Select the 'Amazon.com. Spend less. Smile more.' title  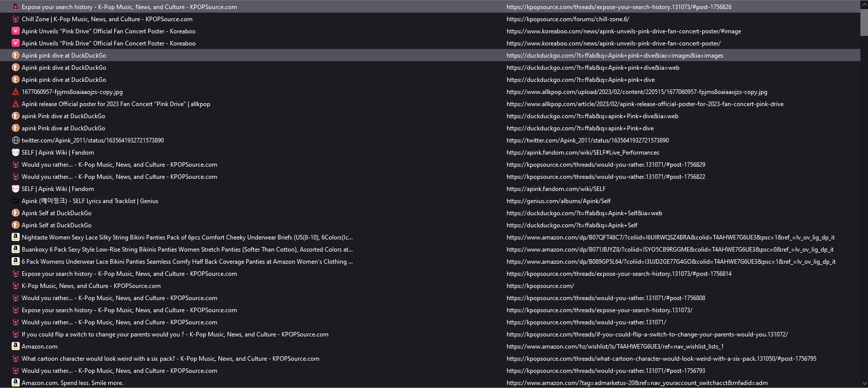click(x=72, y=383)
